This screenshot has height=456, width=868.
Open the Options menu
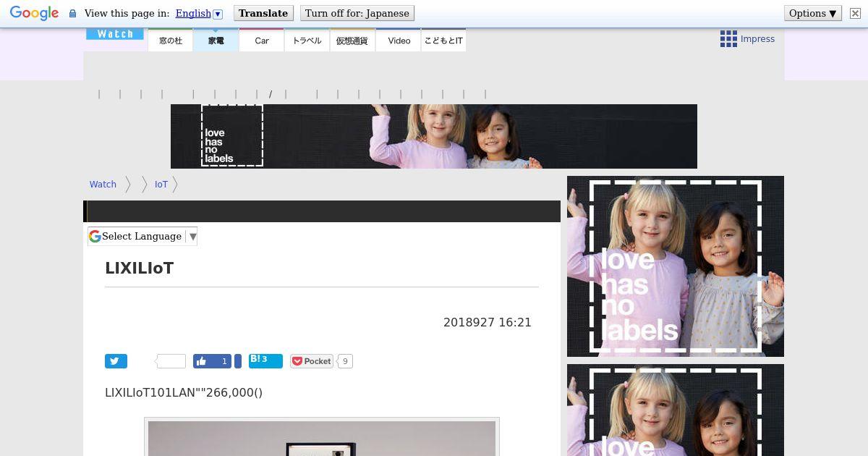pyautogui.click(x=813, y=13)
